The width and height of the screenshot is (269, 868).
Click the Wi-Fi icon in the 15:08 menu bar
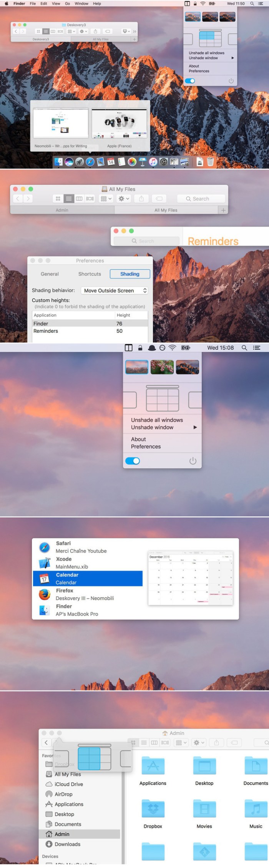[x=173, y=348]
